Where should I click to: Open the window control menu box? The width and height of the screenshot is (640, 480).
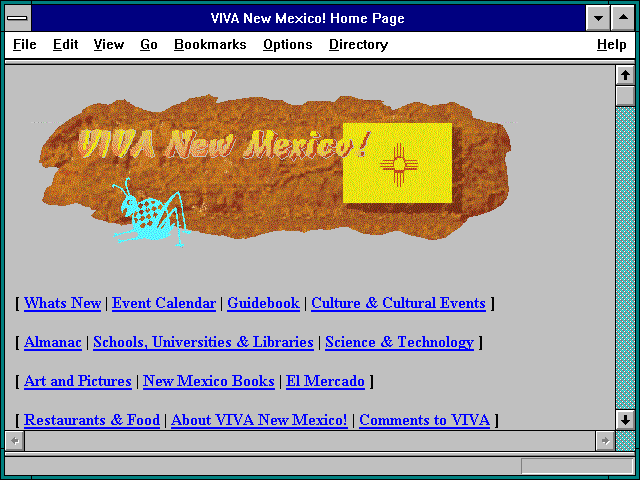pyautogui.click(x=18, y=18)
